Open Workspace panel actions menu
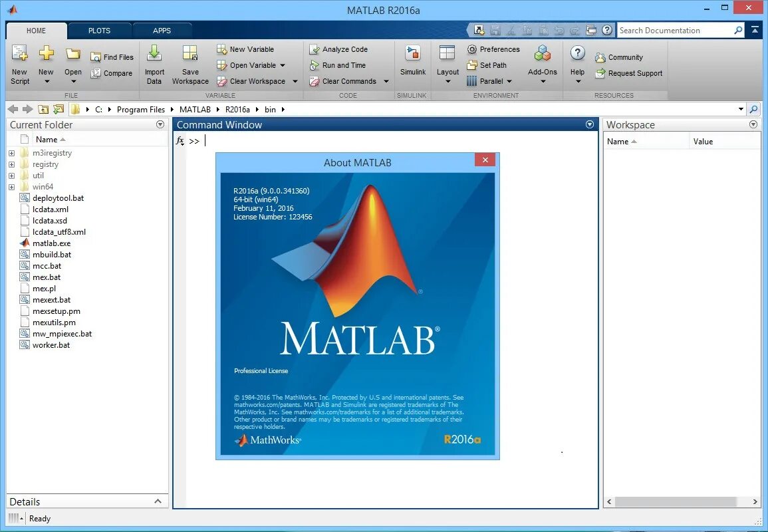Image resolution: width=768 pixels, height=532 pixels. click(753, 124)
